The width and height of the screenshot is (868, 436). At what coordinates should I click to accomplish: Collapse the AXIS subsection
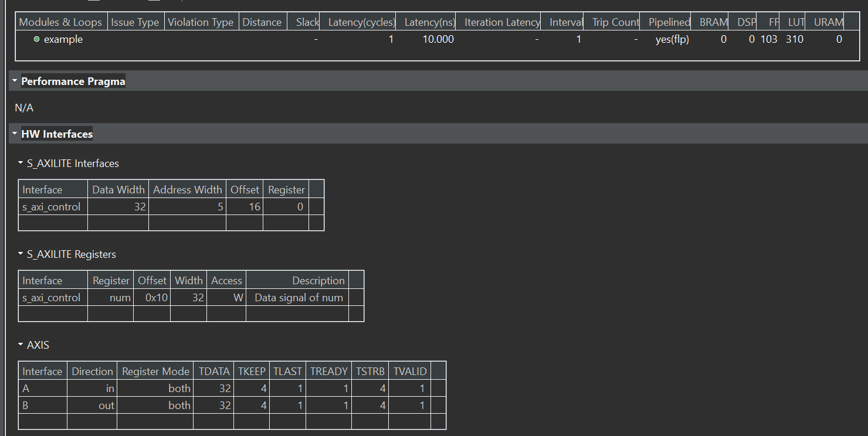click(x=21, y=345)
